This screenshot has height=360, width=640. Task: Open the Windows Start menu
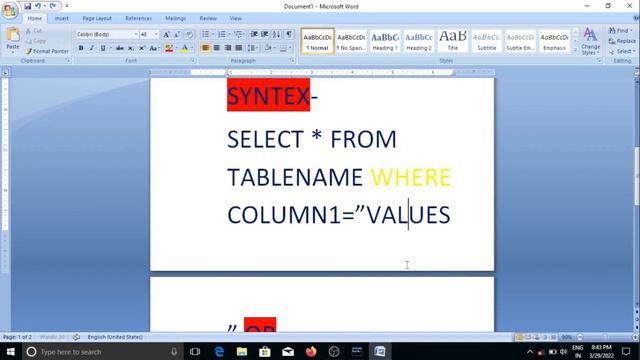11,351
